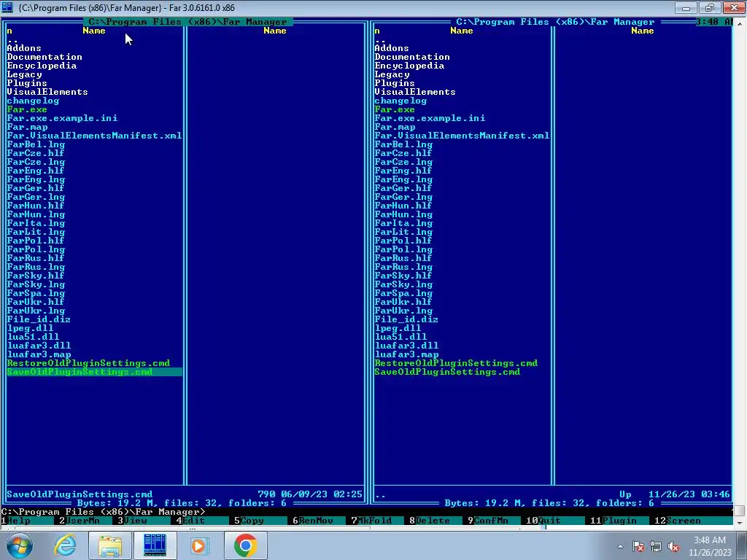The height and width of the screenshot is (560, 747).
Task: Select Far.exe.example.ini in left panel
Action: click(62, 118)
